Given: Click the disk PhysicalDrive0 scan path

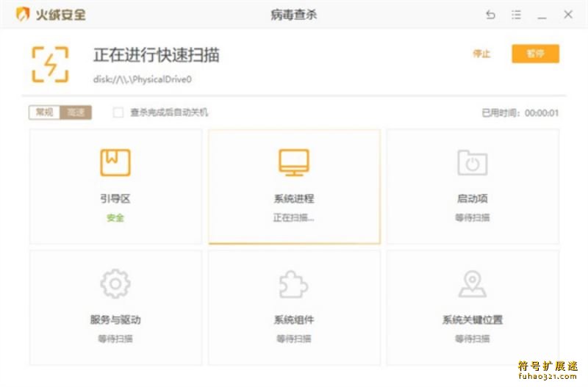Looking at the screenshot, I should 143,79.
